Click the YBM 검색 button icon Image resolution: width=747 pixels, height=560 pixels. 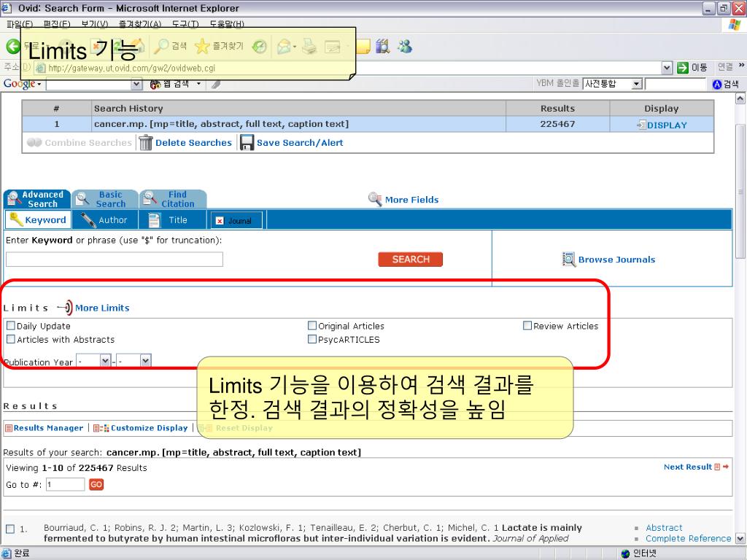click(717, 85)
